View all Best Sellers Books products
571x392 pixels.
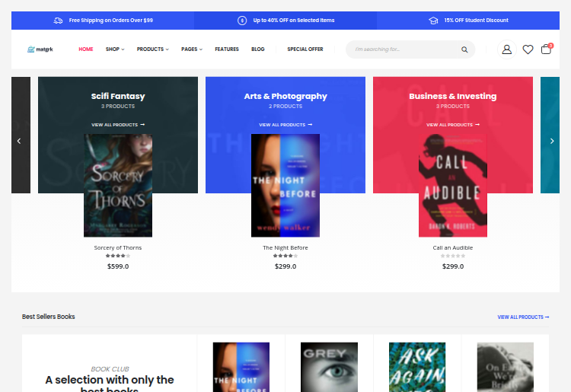[x=523, y=317]
